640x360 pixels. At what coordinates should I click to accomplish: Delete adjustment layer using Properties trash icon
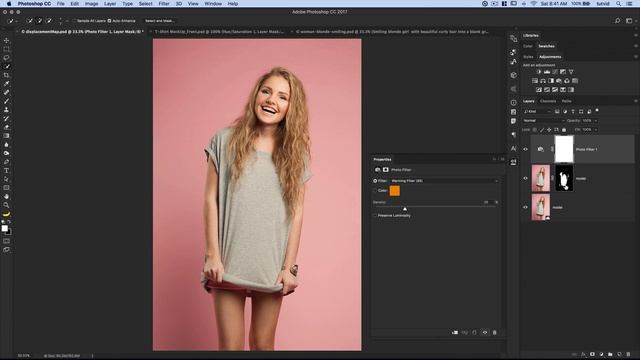point(494,332)
